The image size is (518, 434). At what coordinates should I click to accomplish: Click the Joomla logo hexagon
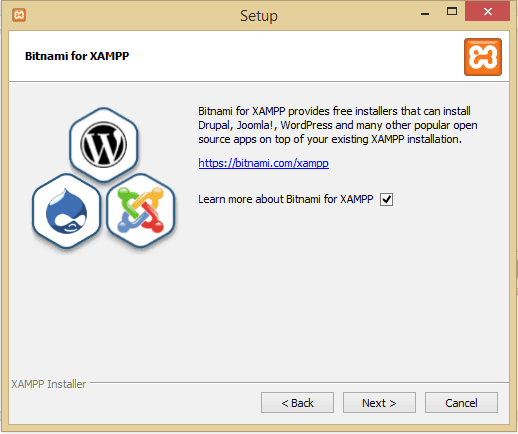click(141, 211)
